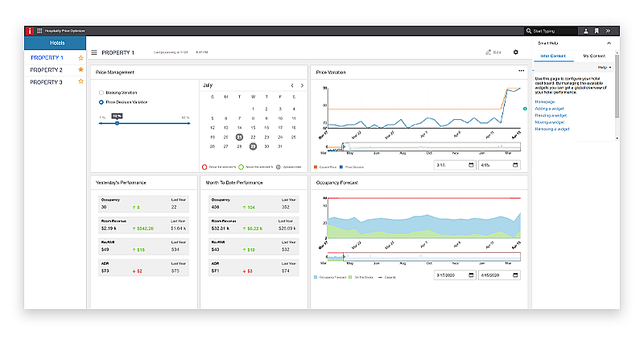
Task: Open calendar picker for 4/15/2020 occupancy date
Action: coord(515,275)
